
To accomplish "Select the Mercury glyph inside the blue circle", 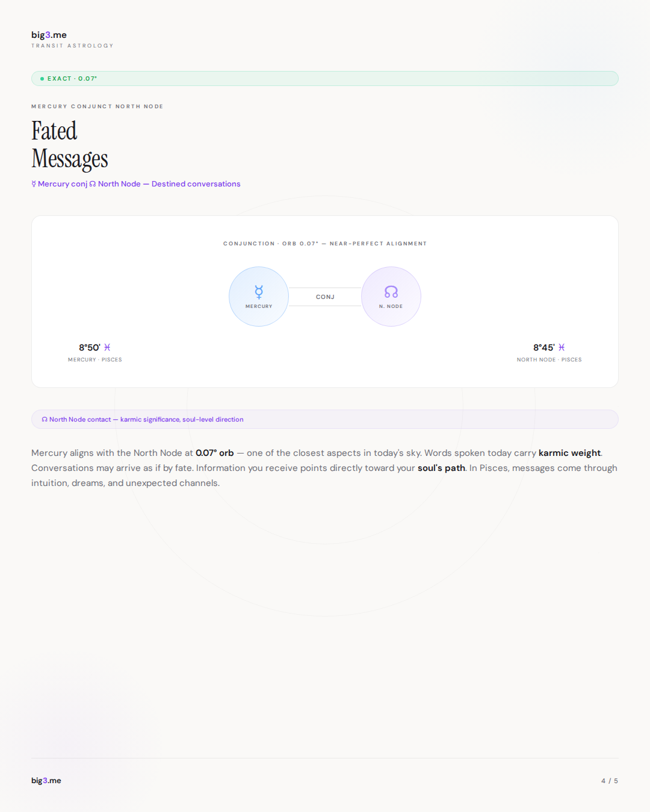I will (259, 292).
